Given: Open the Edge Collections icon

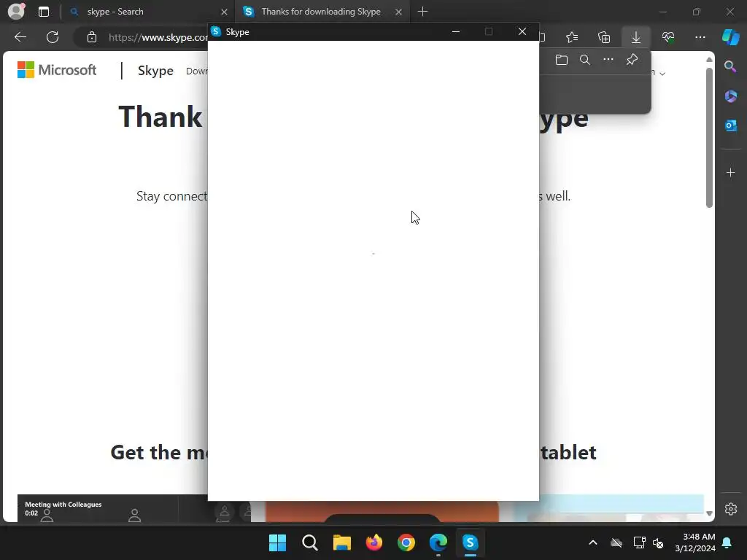Looking at the screenshot, I should point(604,37).
